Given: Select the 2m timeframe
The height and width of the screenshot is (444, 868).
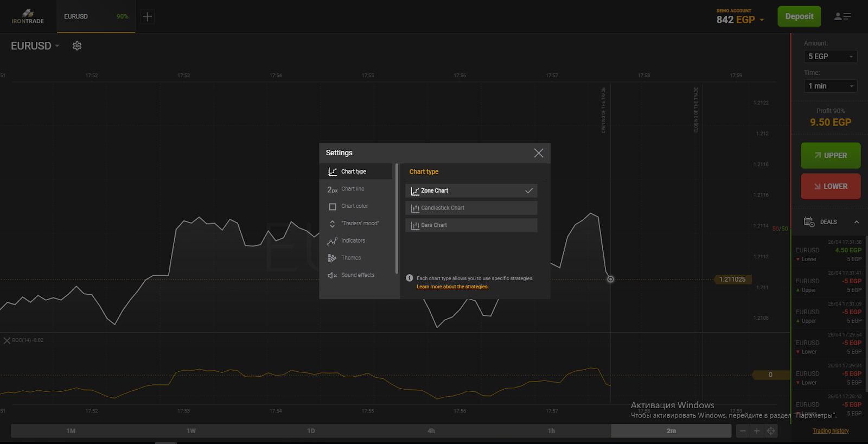Looking at the screenshot, I should [x=671, y=431].
